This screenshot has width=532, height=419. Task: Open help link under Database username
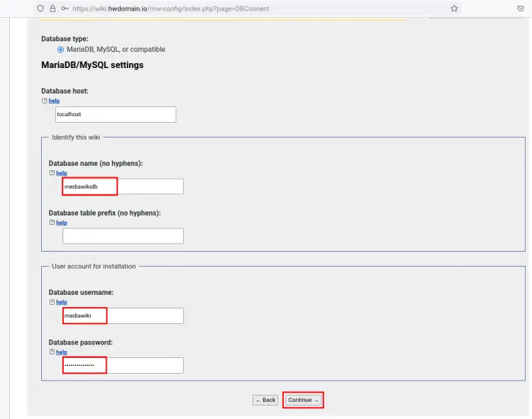click(x=62, y=302)
